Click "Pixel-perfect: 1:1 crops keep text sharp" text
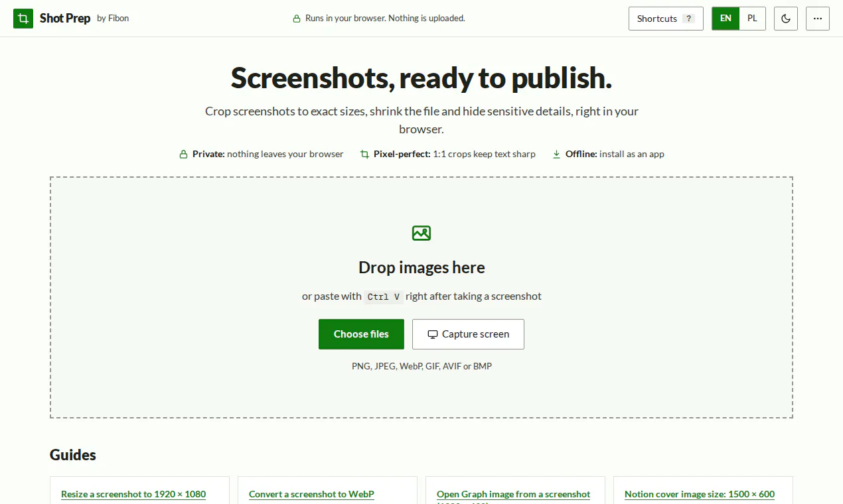 pos(455,154)
